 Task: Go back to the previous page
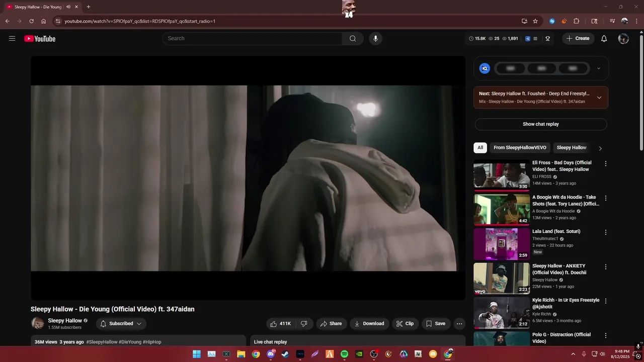7,21
